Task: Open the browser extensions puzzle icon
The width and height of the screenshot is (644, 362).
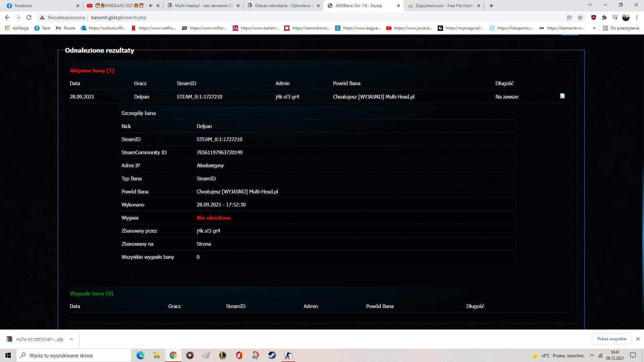Action: tap(604, 17)
